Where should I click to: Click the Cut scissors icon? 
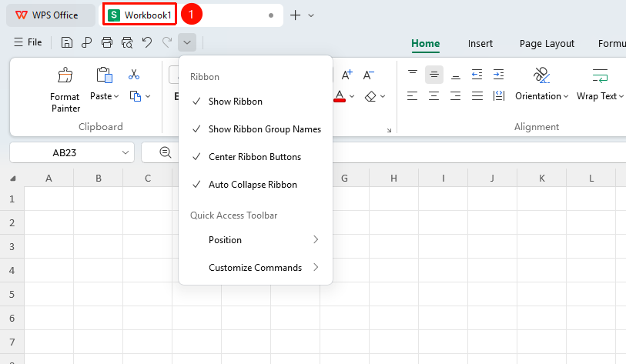tap(134, 75)
